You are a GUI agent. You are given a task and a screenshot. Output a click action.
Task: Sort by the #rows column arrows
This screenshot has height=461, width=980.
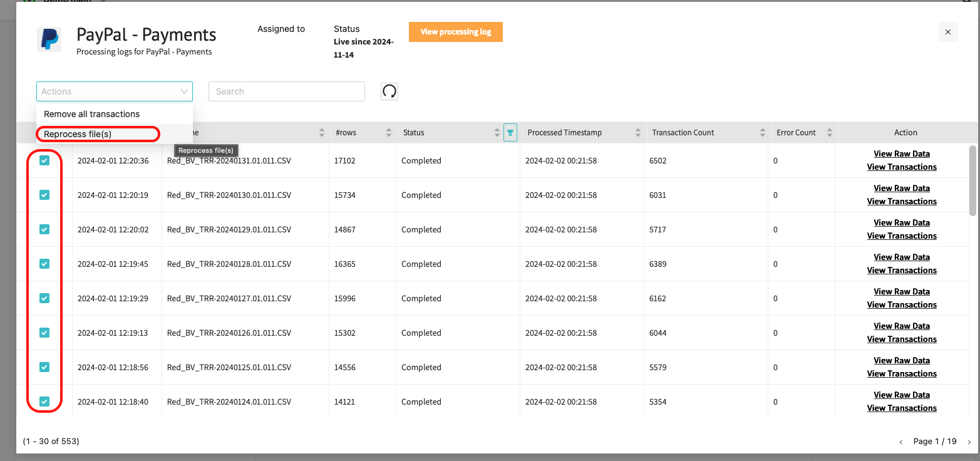point(388,133)
